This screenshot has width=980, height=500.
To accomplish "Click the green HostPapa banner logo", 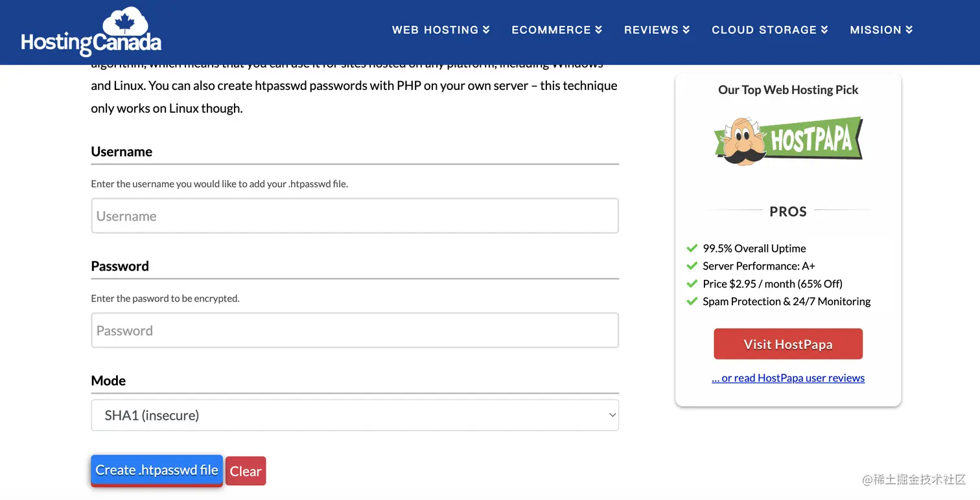I will 813,138.
